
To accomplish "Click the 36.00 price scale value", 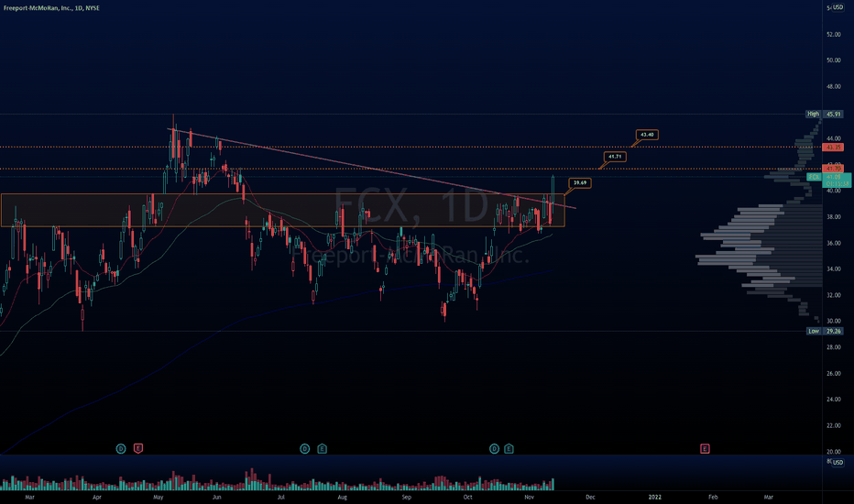I will pyautogui.click(x=833, y=244).
